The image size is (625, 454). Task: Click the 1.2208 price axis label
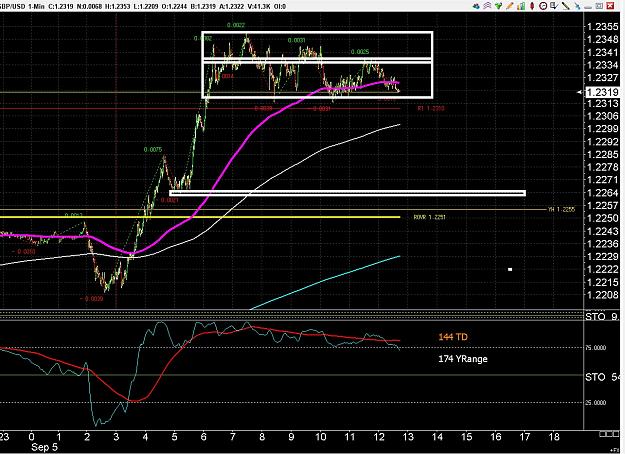[x=602, y=295]
